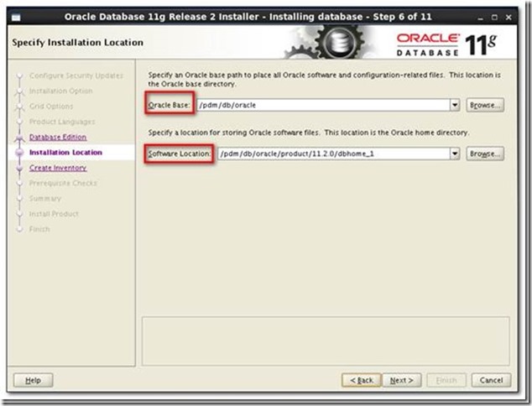Image resolution: width=532 pixels, height=406 pixels.
Task: Go Back to the previous step
Action: pyautogui.click(x=362, y=380)
